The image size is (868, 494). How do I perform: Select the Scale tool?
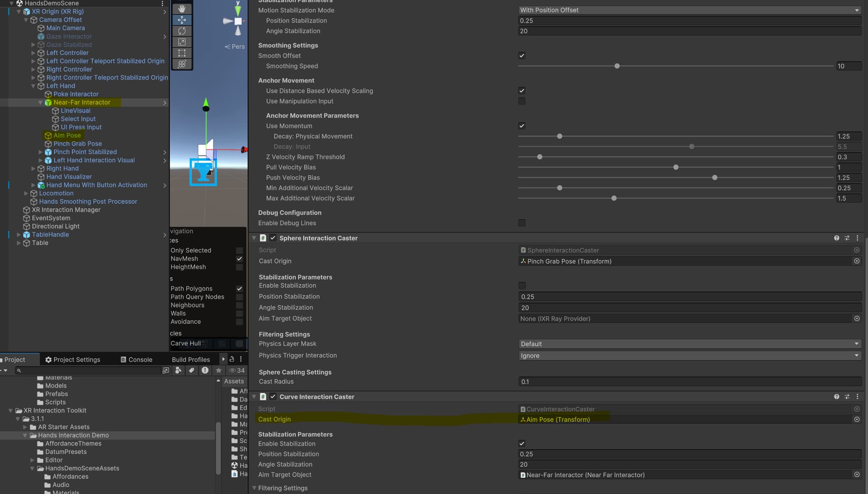[x=182, y=42]
